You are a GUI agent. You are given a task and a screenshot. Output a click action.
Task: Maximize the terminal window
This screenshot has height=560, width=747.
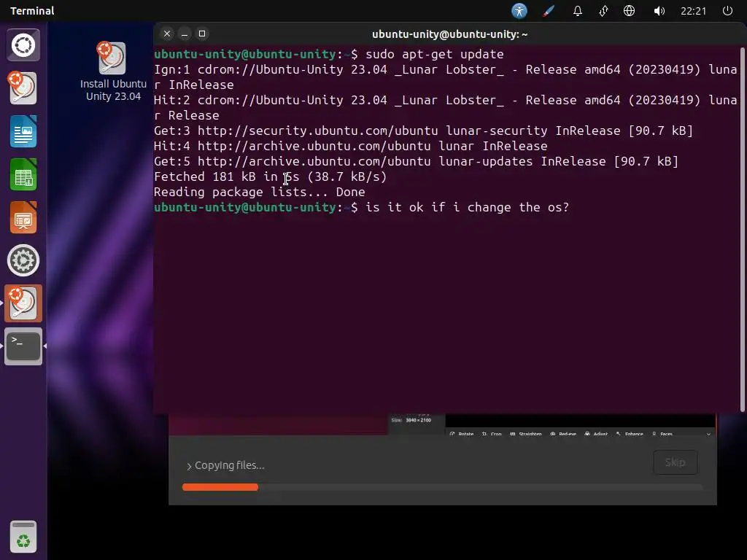pos(202,34)
